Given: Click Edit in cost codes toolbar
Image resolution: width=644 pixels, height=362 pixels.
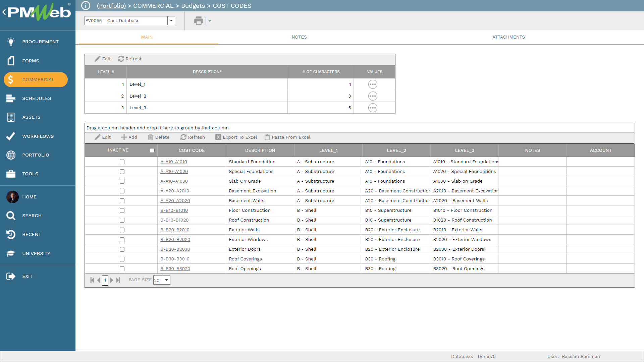Looking at the screenshot, I should coord(103,137).
